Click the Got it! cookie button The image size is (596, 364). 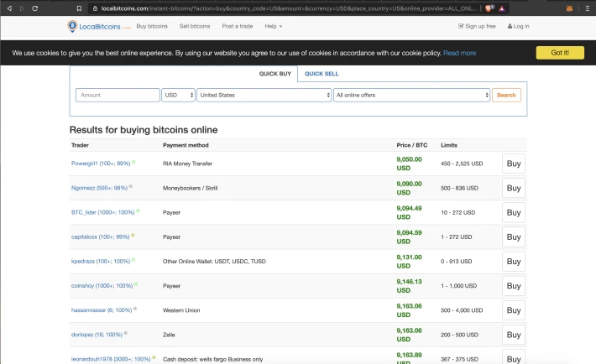pyautogui.click(x=560, y=53)
